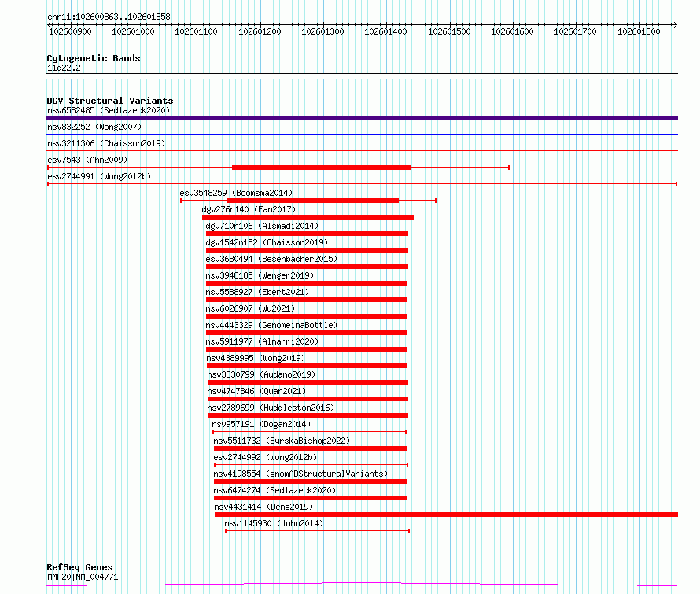This screenshot has height=594, width=700.
Task: Click the DGV Structural Variants track title
Action: [110, 101]
